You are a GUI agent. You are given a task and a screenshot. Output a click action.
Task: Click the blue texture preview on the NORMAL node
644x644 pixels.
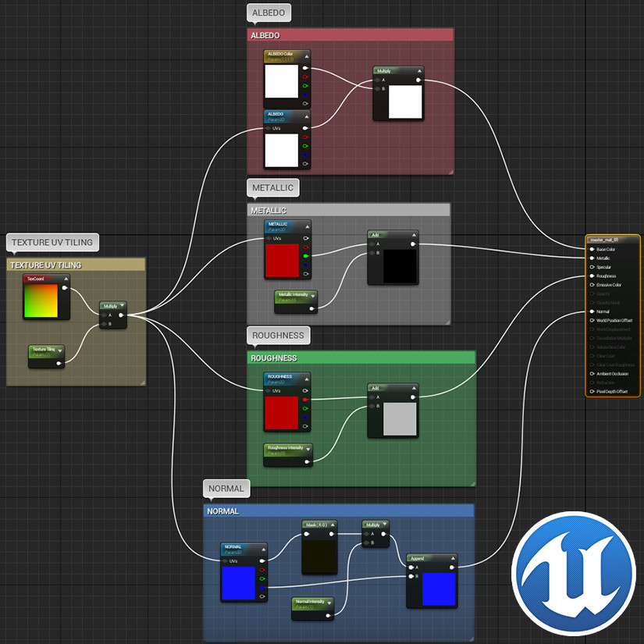click(x=240, y=582)
